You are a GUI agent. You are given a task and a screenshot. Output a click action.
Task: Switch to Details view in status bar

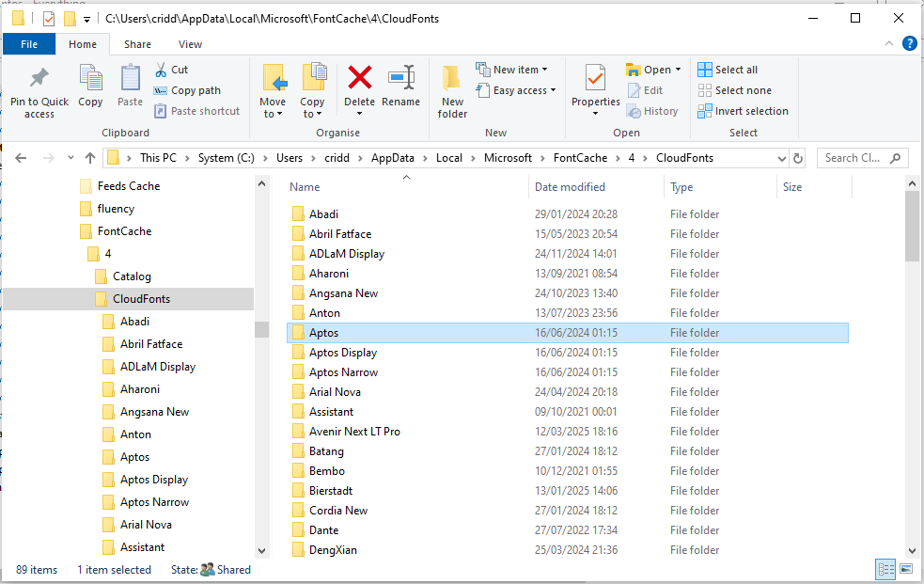[885, 569]
